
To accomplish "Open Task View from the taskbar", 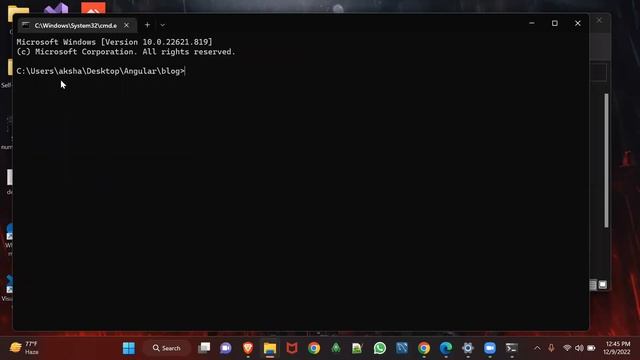I will coord(204,348).
